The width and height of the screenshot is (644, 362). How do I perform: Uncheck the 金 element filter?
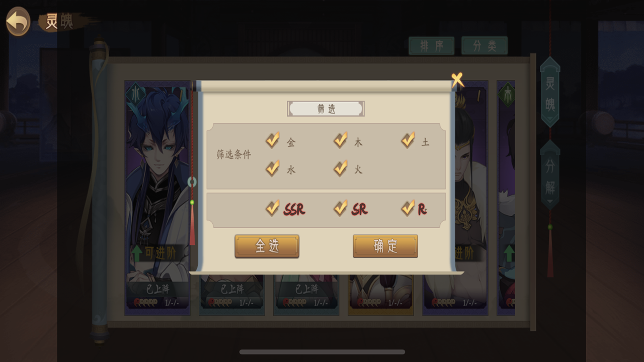(x=273, y=140)
